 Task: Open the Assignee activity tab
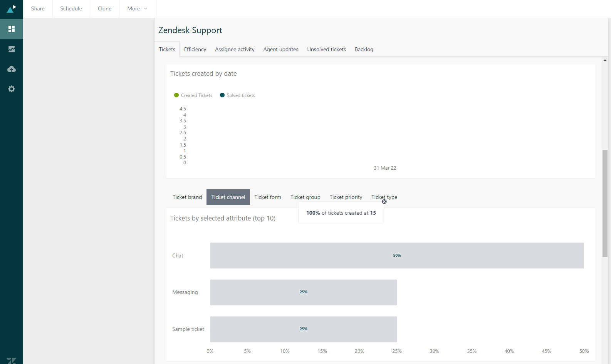tap(235, 49)
